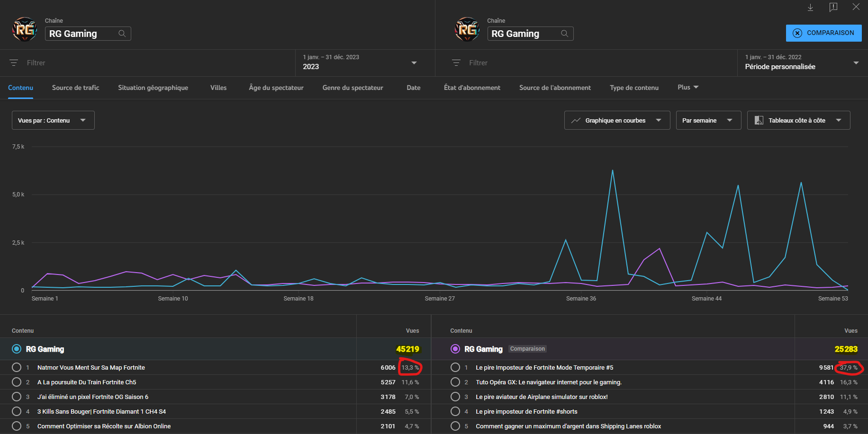
Task: Click the download report icon
Action: pyautogui.click(x=810, y=7)
